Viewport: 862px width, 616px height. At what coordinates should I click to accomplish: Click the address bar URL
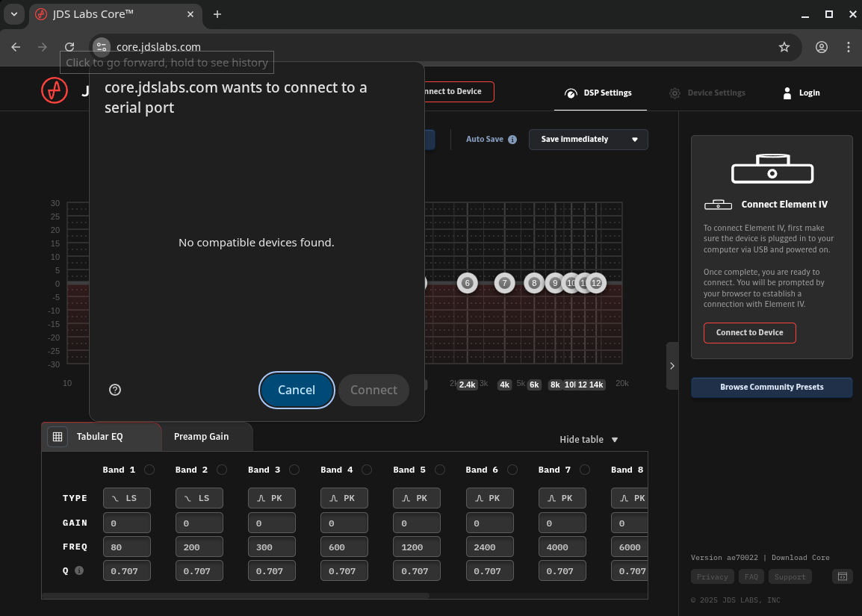158,47
